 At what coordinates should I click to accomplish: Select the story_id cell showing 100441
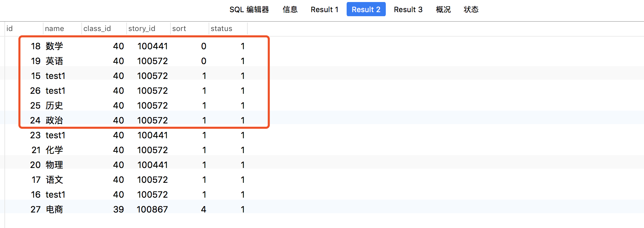point(153,46)
